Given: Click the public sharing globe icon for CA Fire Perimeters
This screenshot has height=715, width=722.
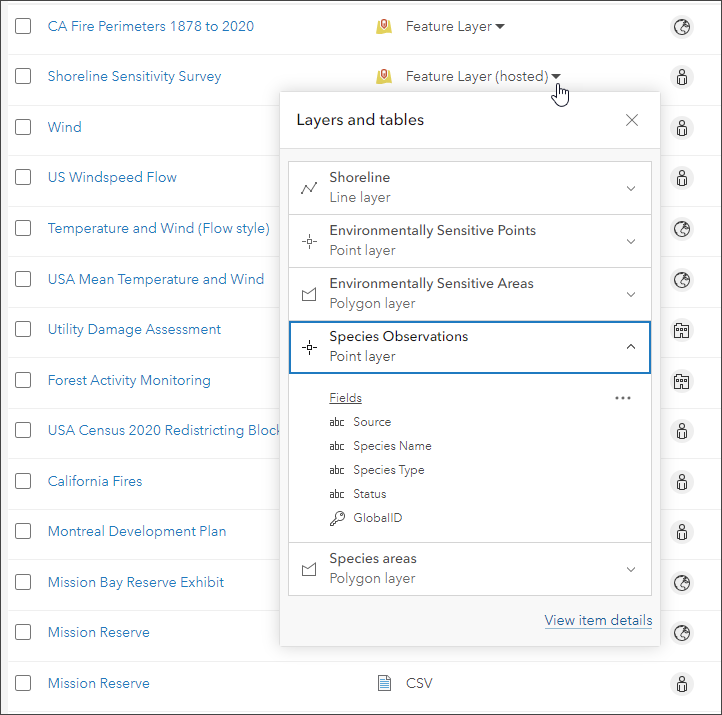Looking at the screenshot, I should (681, 27).
